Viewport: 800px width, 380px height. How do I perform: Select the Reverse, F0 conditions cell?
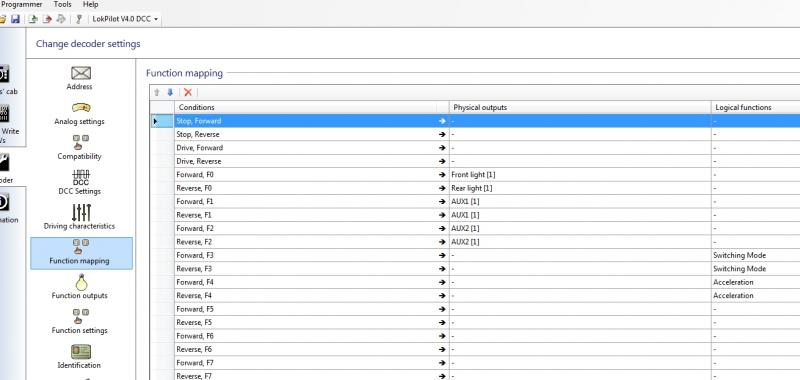[x=305, y=188]
